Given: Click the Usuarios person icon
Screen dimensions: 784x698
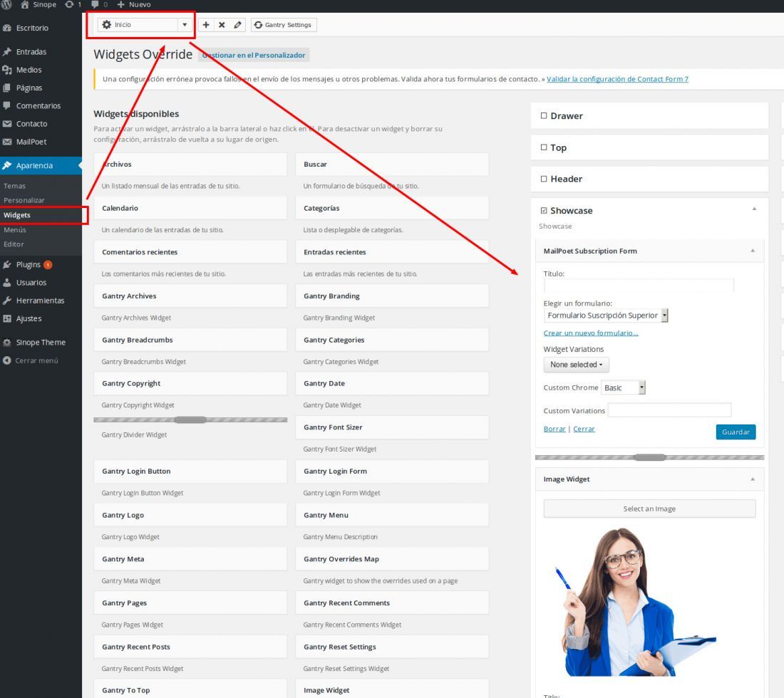Looking at the screenshot, I should (7, 283).
